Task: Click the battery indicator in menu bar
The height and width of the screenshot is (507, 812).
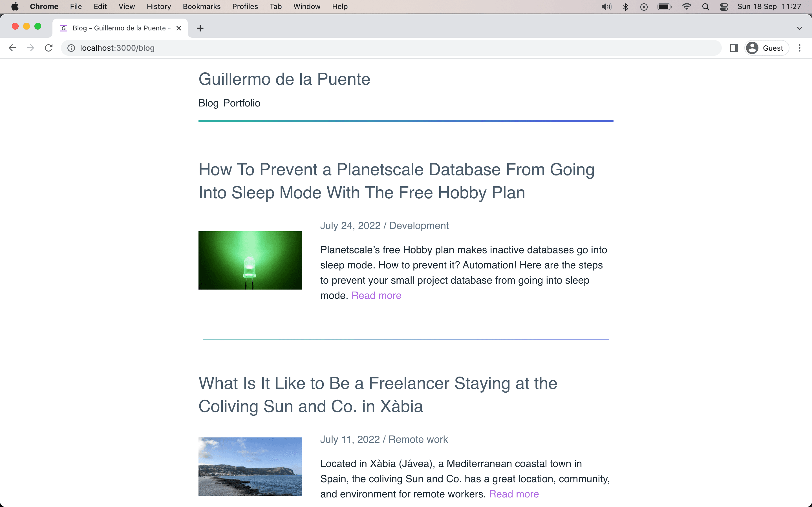Action: point(664,6)
